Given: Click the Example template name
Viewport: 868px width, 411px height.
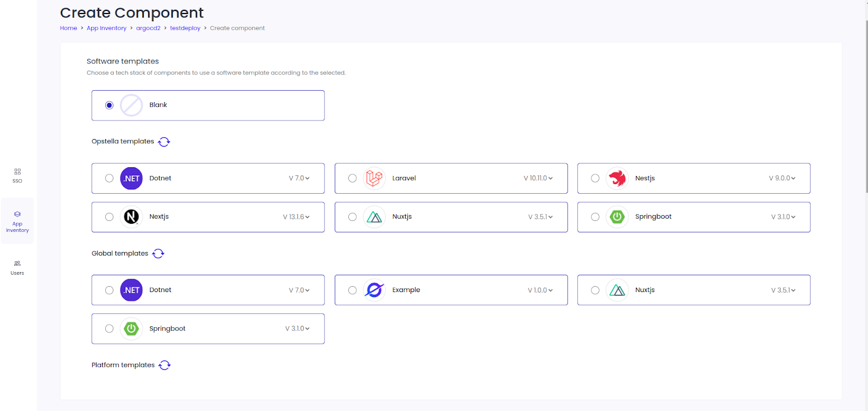Looking at the screenshot, I should (406, 290).
